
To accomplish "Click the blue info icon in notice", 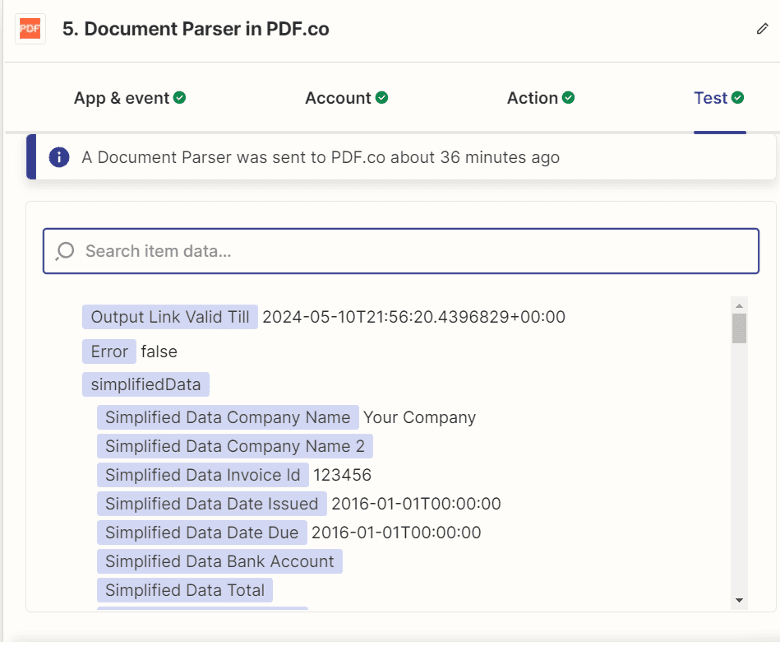I will pos(59,157).
